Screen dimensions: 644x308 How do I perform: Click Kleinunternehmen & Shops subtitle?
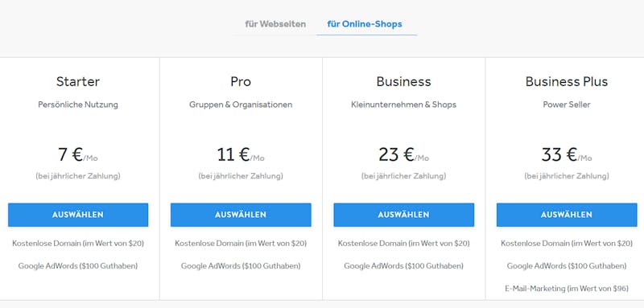coord(404,105)
